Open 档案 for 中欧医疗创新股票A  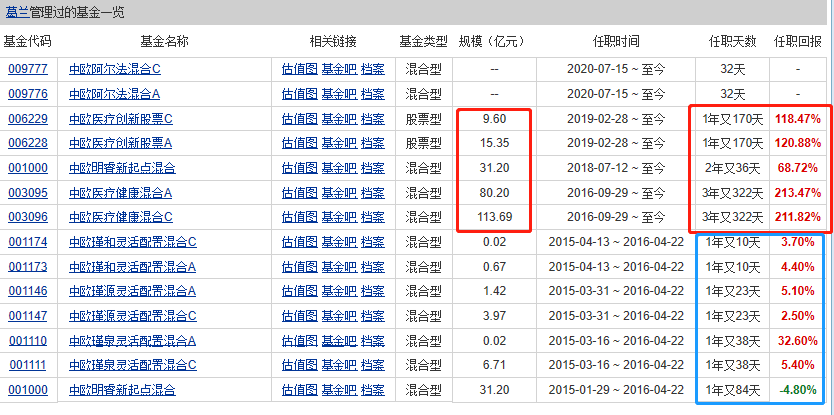(373, 143)
